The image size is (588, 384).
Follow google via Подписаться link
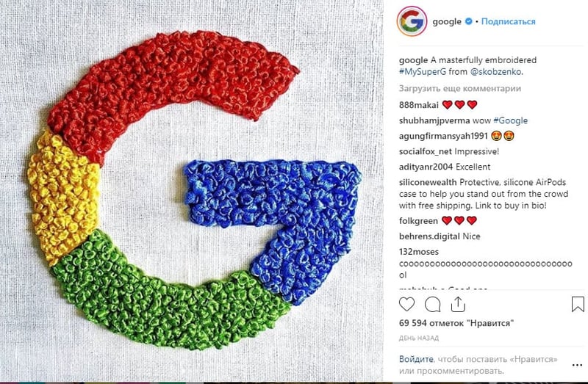pos(508,21)
